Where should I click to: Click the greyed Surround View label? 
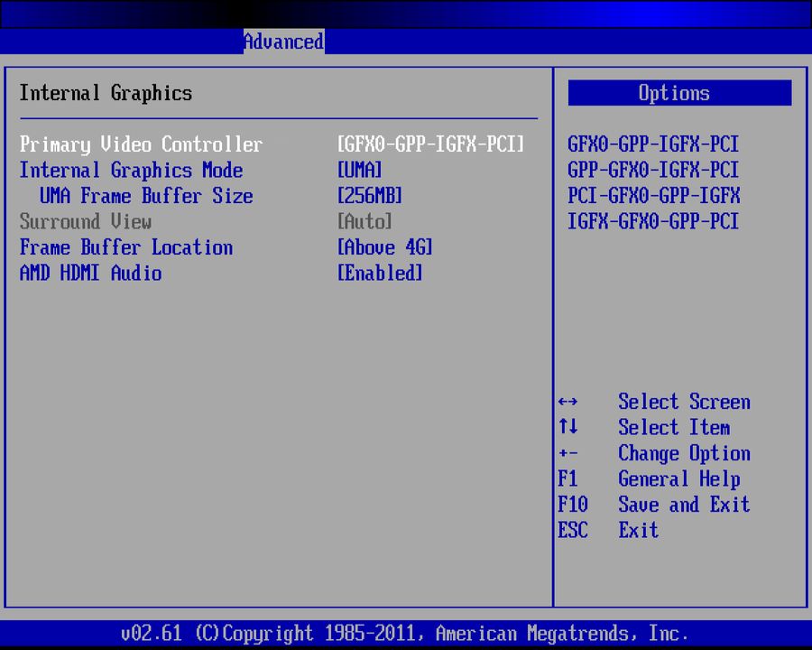tap(86, 222)
